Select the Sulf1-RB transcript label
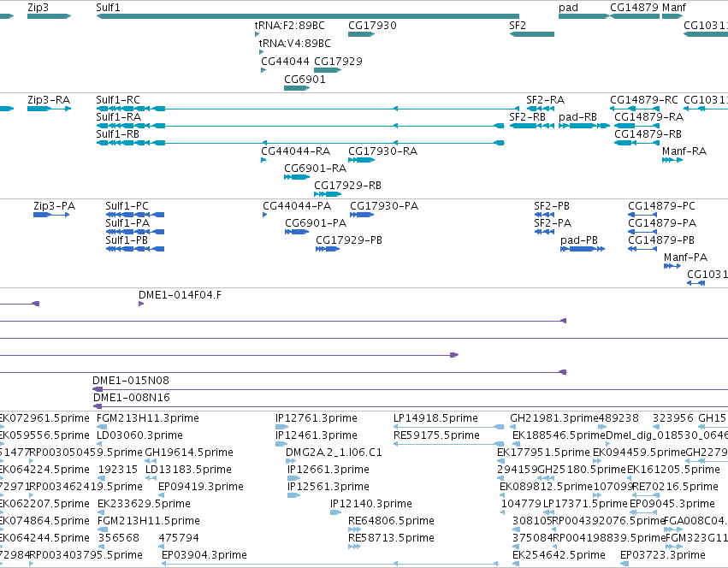The height and width of the screenshot is (568, 728). click(x=117, y=134)
